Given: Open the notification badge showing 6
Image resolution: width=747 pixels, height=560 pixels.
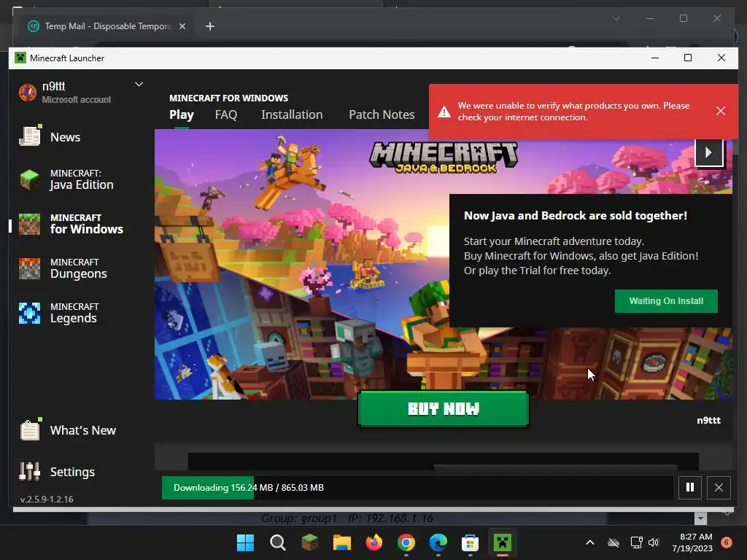Looking at the screenshot, I should [x=727, y=542].
